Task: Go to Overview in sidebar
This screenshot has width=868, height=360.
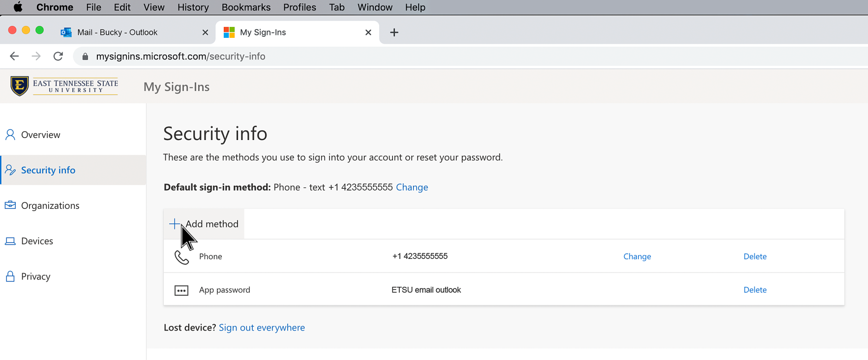Action: 41,135
